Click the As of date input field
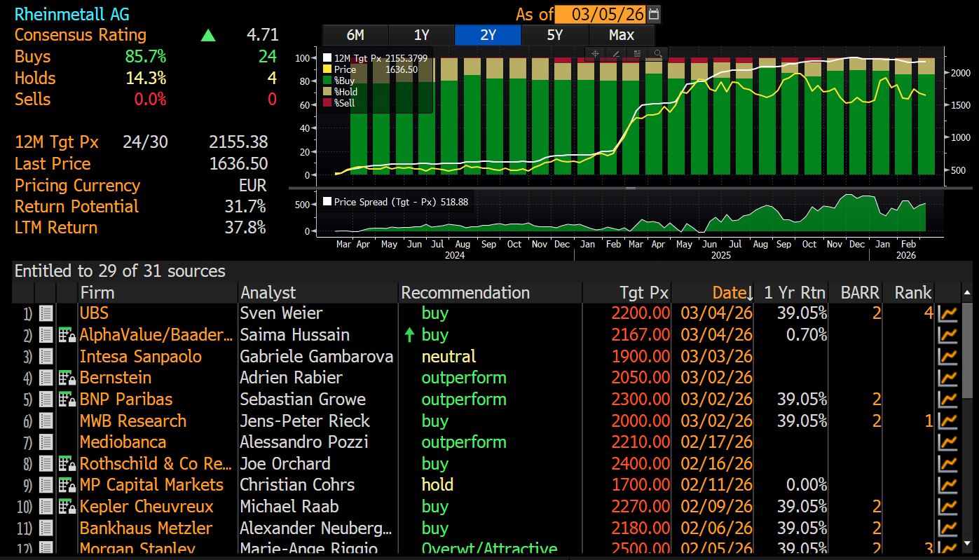This screenshot has width=979, height=560. coord(600,14)
